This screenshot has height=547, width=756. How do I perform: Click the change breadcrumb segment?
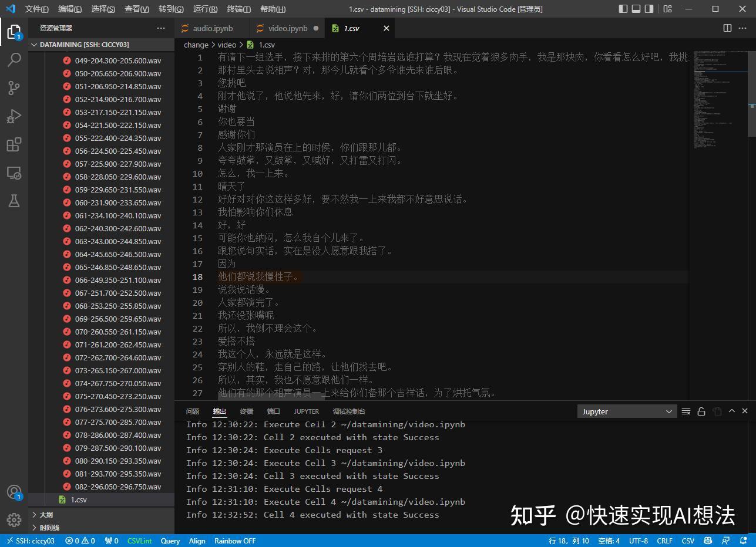coord(196,45)
